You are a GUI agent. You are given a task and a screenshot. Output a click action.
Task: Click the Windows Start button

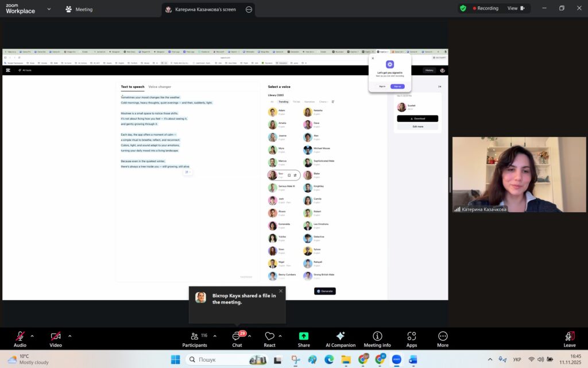click(x=175, y=360)
